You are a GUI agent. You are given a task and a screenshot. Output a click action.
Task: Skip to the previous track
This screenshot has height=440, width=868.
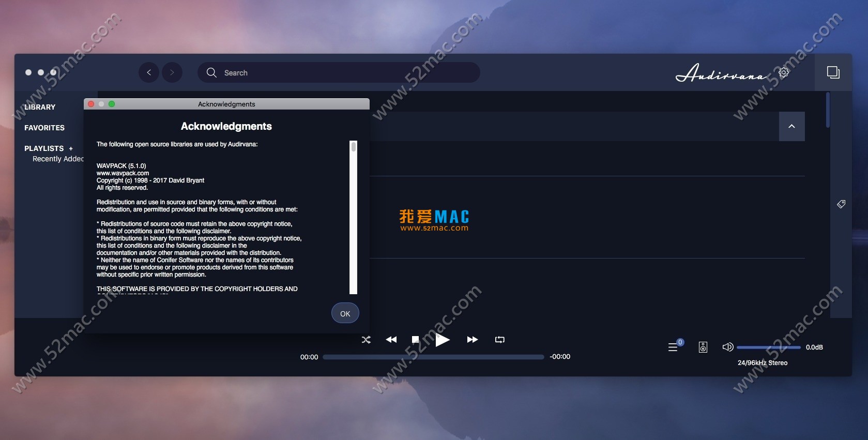coord(391,340)
